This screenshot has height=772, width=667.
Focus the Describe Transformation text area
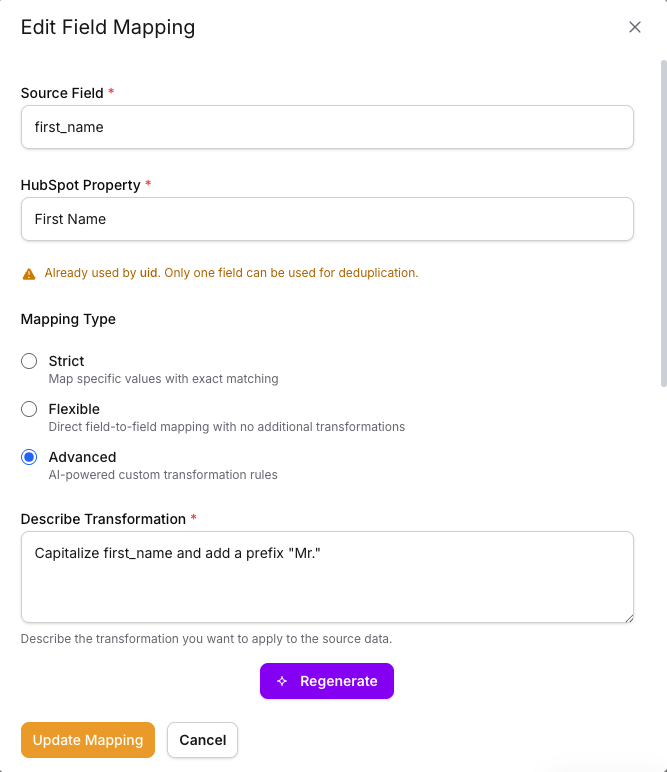point(327,577)
